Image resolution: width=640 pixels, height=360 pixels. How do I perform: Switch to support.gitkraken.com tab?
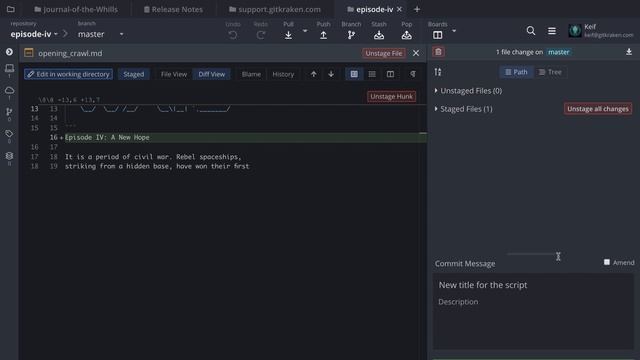[x=275, y=9]
